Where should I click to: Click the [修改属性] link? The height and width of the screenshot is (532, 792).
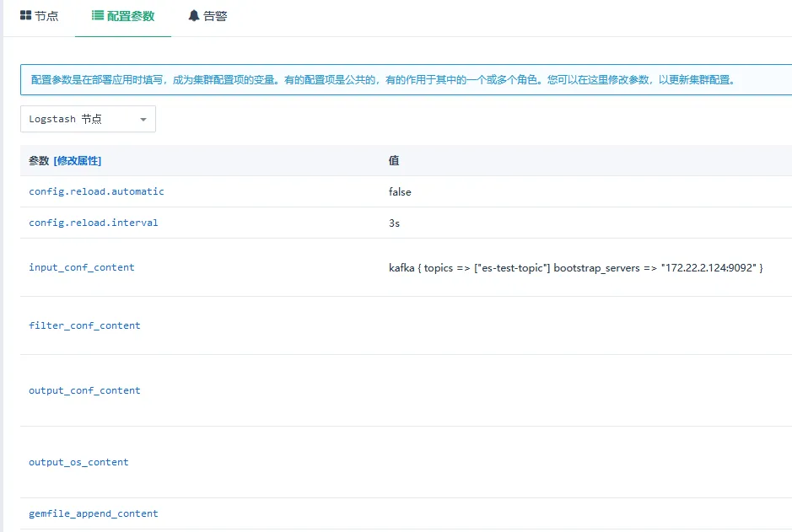(x=78, y=160)
